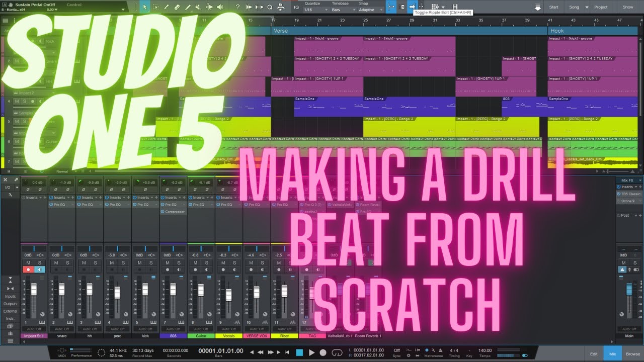Click the IQ input quantize icon
Viewport: 644px width, 362px height.
296,7
